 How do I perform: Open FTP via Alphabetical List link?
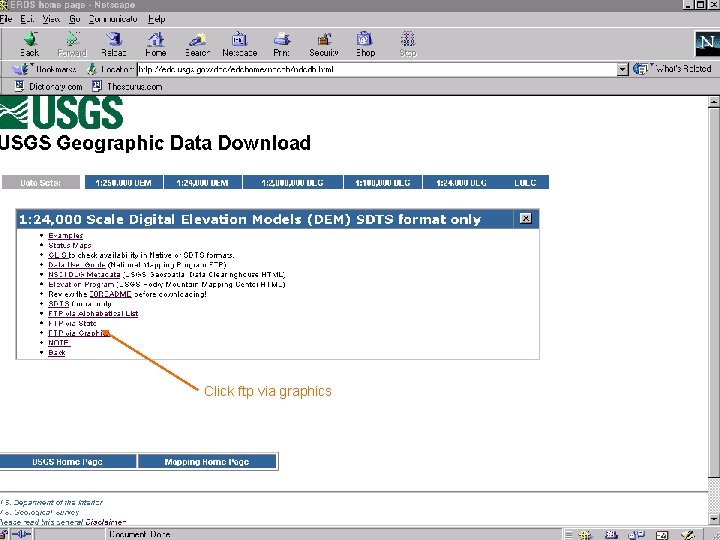pos(93,314)
